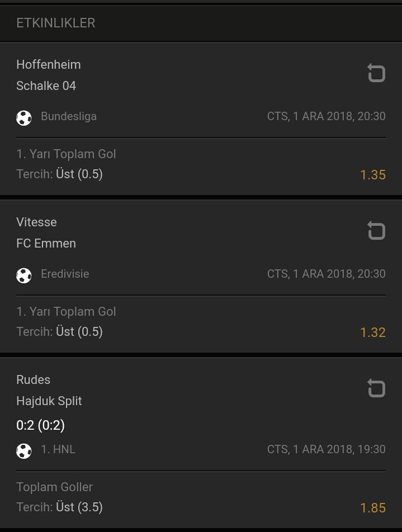Viewport: 402px width, 532px height.
Task: Open the 1. HNL league link
Action: point(58,449)
